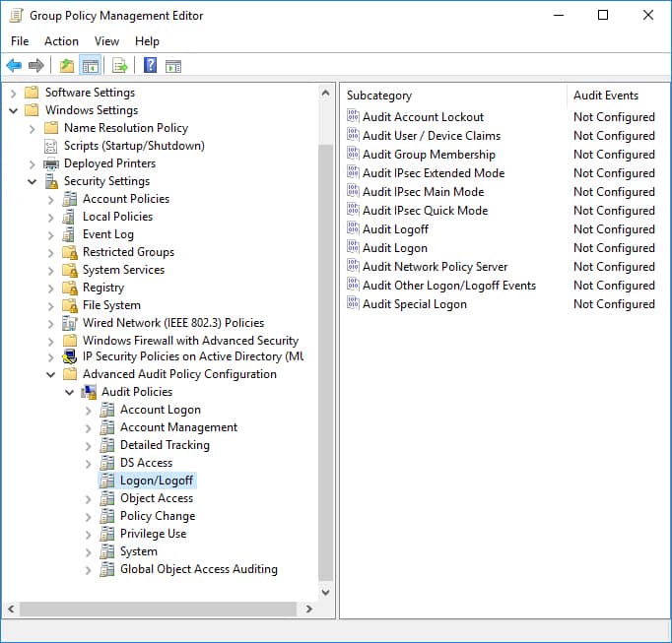Click the Wired Network Policies tree icon
This screenshot has width=672, height=643.
pyautogui.click(x=69, y=323)
